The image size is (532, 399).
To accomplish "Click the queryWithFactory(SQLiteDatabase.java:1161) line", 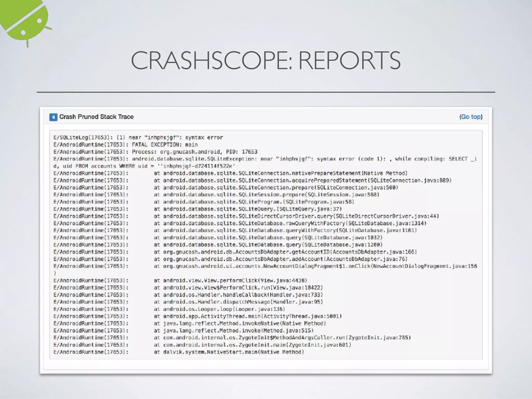I will click(x=235, y=230).
